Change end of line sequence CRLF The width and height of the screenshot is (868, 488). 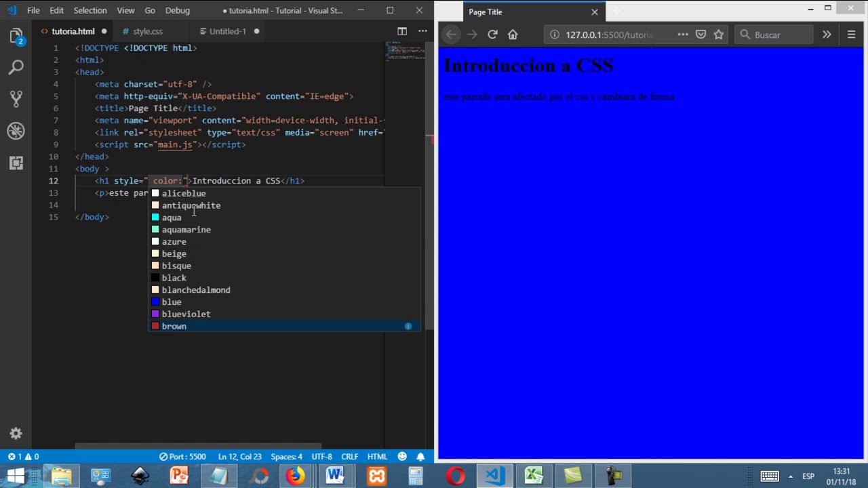coord(350,457)
